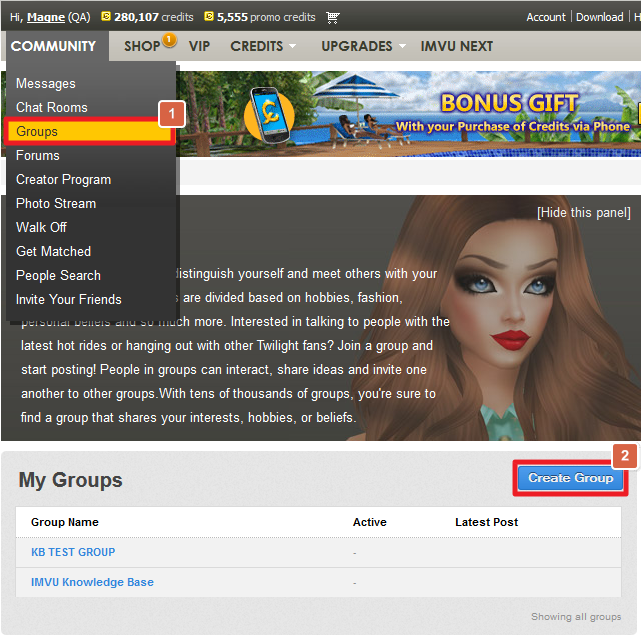Select People Search menu item
This screenshot has width=641, height=635.
(x=58, y=275)
